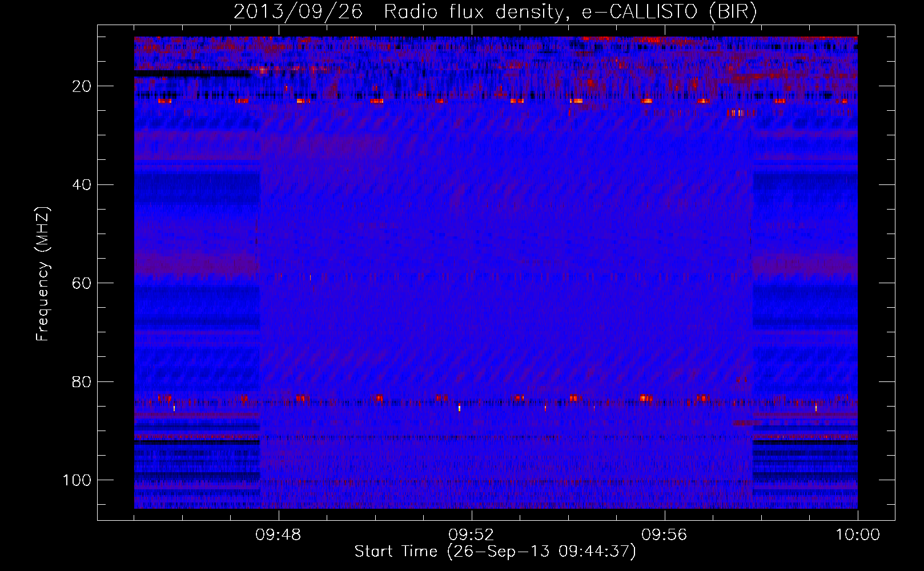Screen dimensions: 924x571
Task: Click the 10:00 time tick label
Action: coord(858,536)
